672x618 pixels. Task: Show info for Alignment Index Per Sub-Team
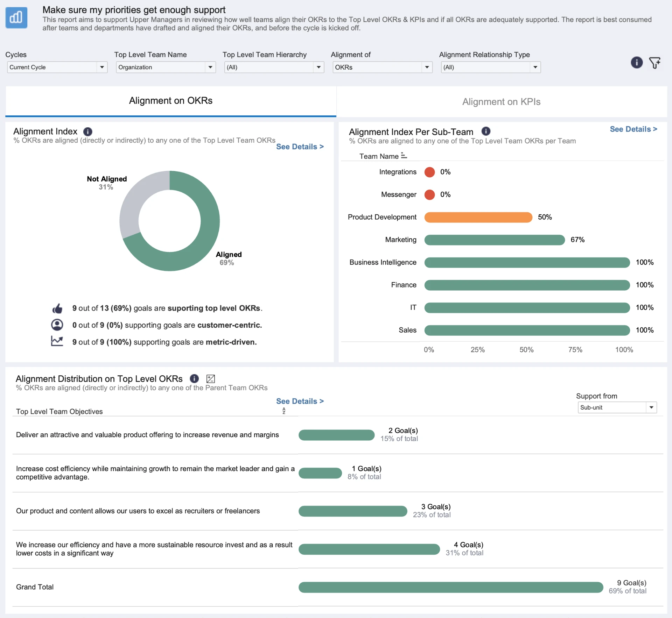point(486,131)
